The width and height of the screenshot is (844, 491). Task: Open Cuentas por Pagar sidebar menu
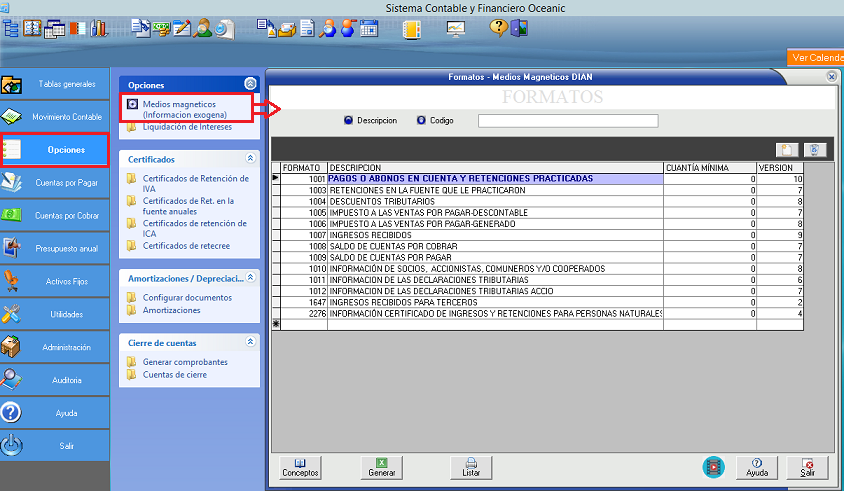click(55, 182)
